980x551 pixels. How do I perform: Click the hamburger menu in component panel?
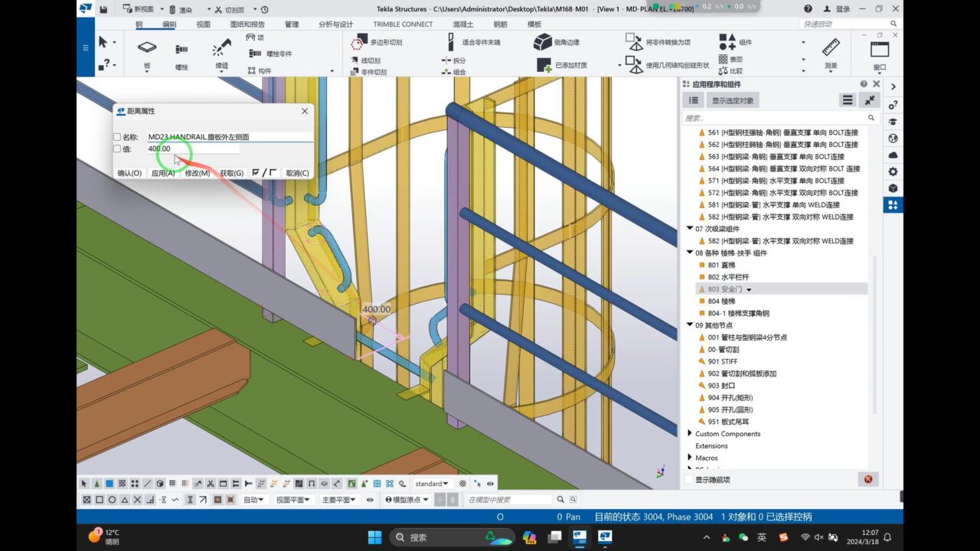click(x=848, y=100)
